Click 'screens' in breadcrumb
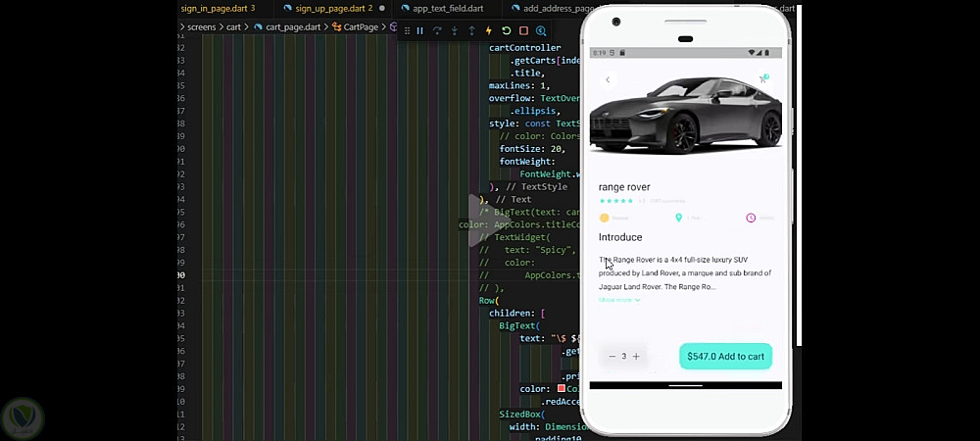Viewport: 980px width, 441px height. point(201,26)
